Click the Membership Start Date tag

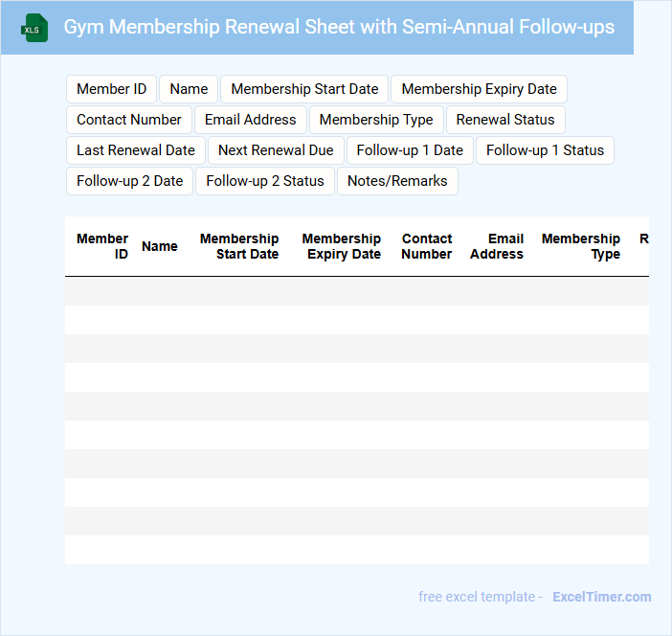tap(304, 89)
